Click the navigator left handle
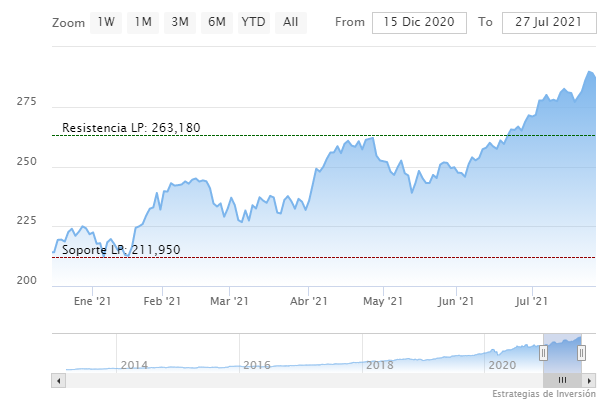This screenshot has height=405, width=606. 543,352
